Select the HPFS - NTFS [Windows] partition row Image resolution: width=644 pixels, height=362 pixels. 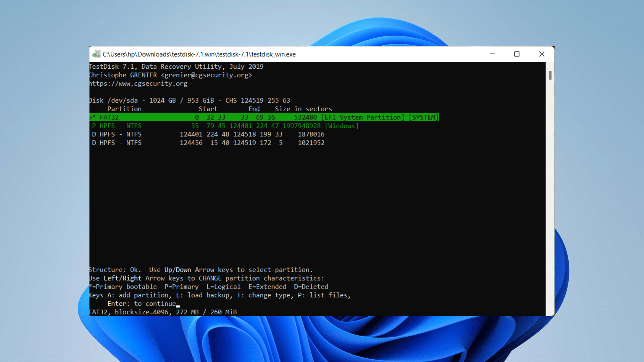pyautogui.click(x=225, y=126)
